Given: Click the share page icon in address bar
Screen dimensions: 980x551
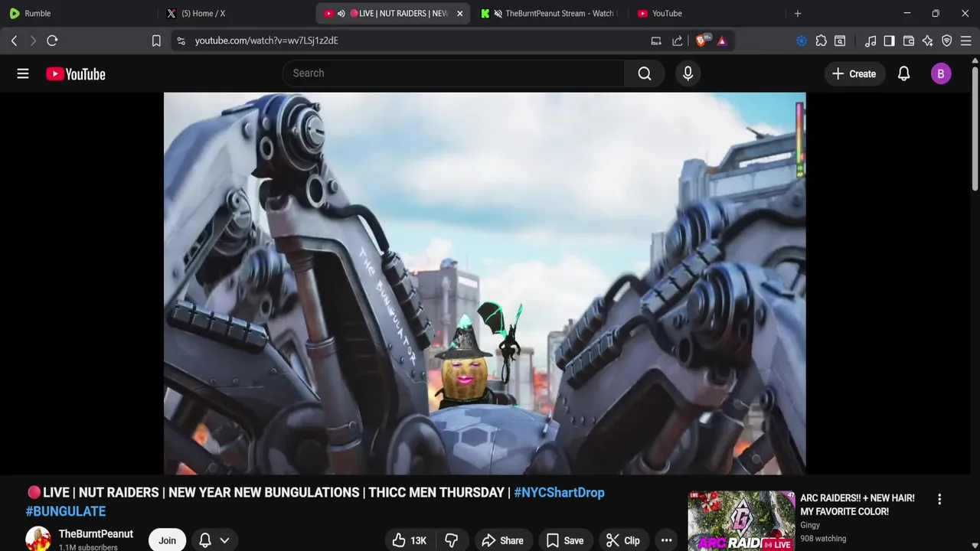Looking at the screenshot, I should [678, 41].
